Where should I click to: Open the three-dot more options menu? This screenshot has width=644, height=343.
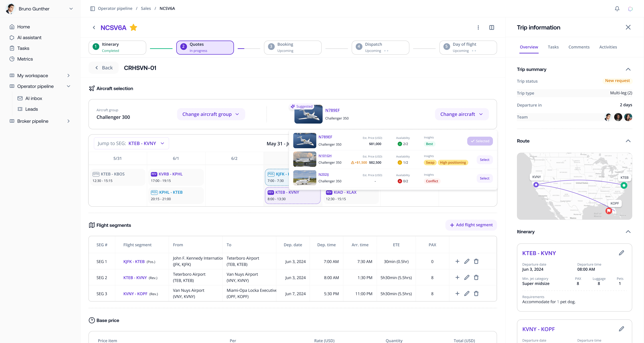coord(478,27)
